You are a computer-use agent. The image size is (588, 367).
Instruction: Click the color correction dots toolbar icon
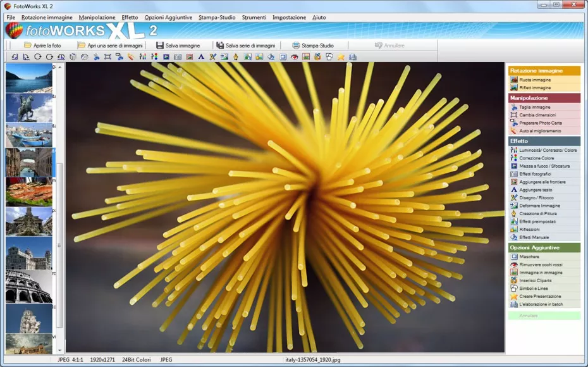(154, 57)
